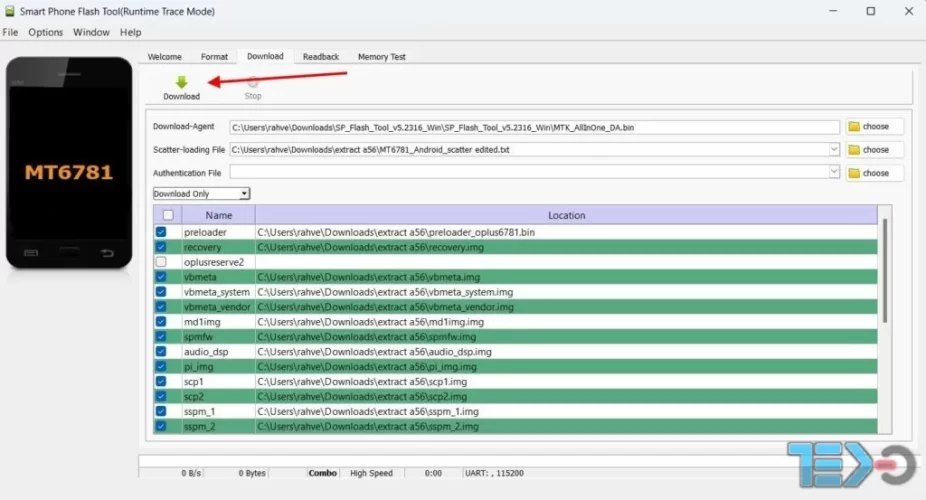Click the Name column header
Viewport: 926px width, 500px height.
[x=219, y=215]
